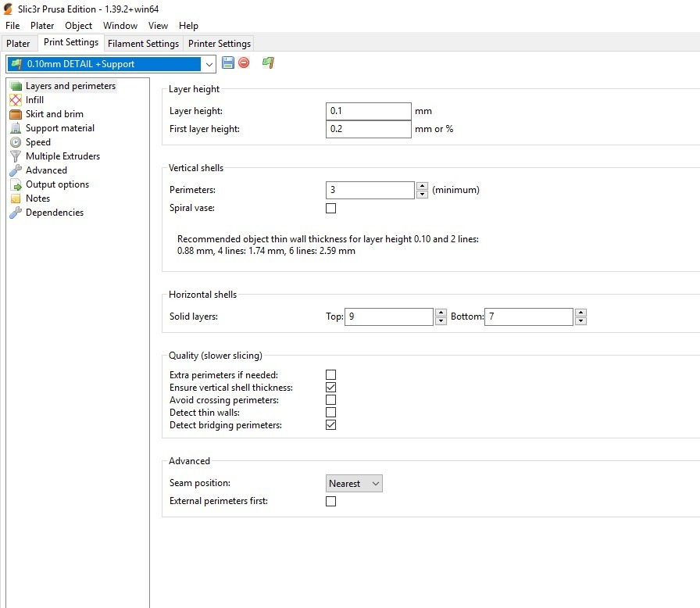
Task: Uncheck Ensure vertical shell thickness
Action: tap(330, 388)
